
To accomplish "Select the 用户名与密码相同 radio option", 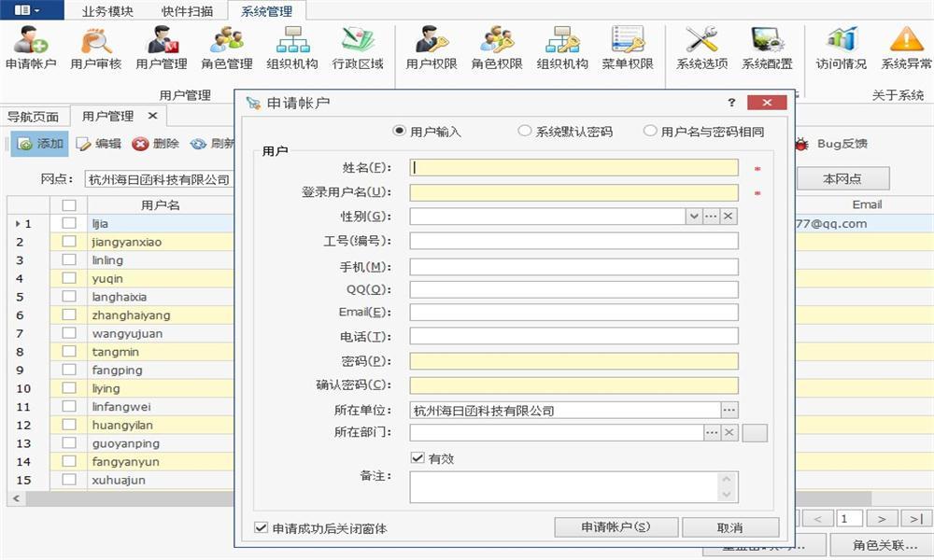I will 650,131.
